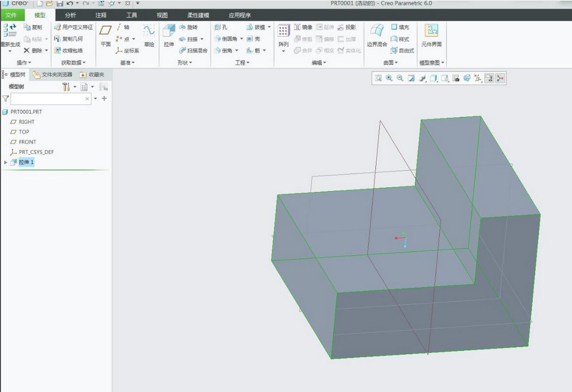Click the Save icon in quick access toolbar
Viewport: 572px width, 392px height.
[59, 4]
